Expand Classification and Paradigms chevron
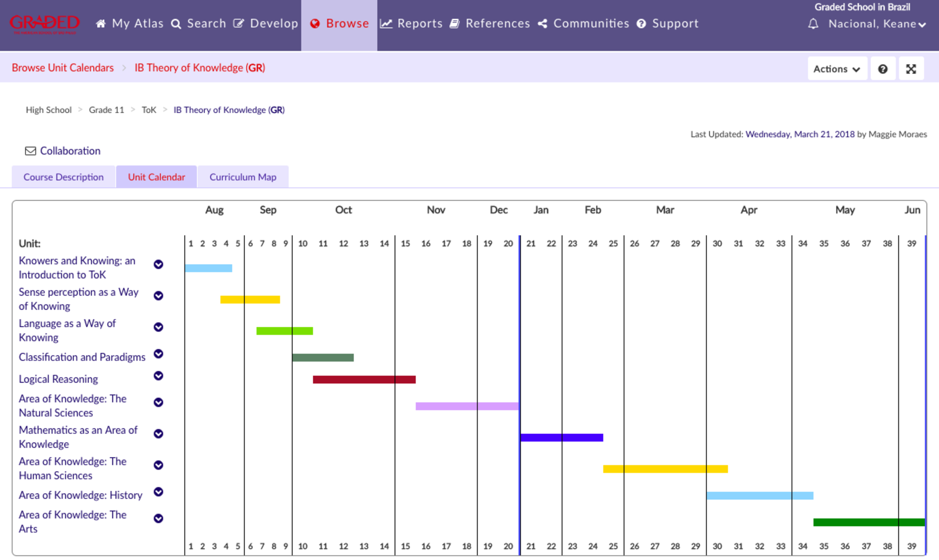The width and height of the screenshot is (939, 560). pyautogui.click(x=158, y=354)
